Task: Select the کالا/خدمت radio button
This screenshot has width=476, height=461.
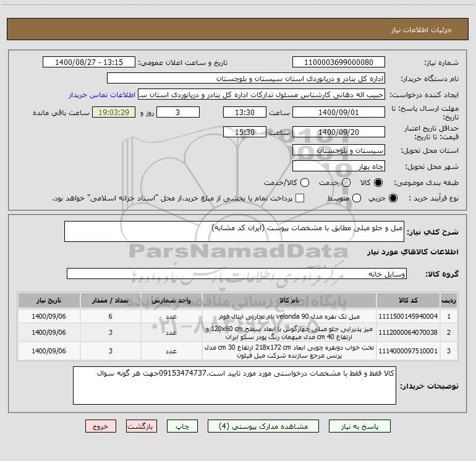Action: pyautogui.click(x=305, y=183)
